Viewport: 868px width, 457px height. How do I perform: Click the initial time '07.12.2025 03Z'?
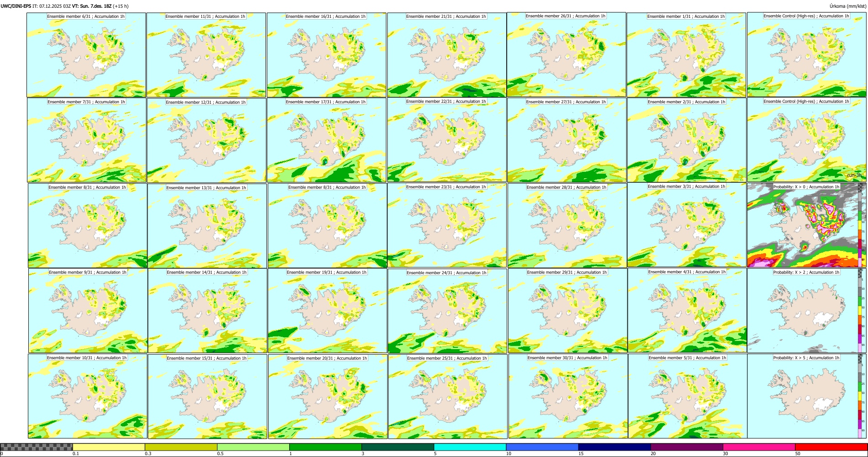[x=55, y=6]
